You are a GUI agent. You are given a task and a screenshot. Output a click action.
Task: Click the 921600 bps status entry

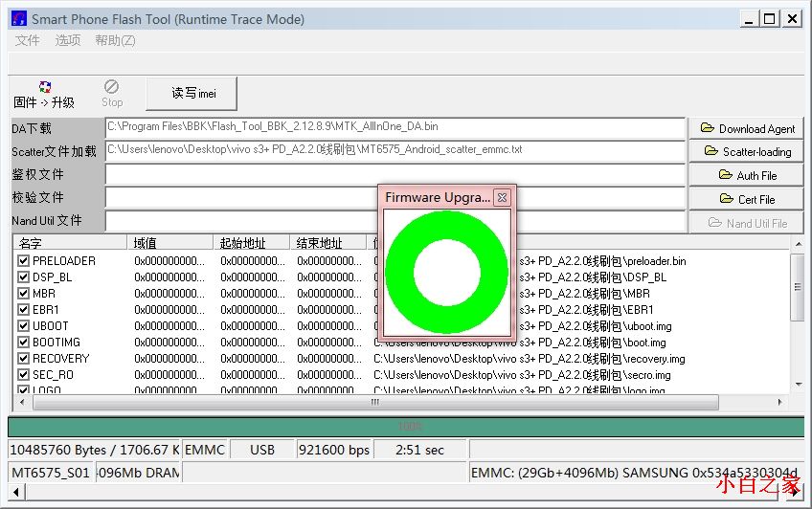pos(334,450)
